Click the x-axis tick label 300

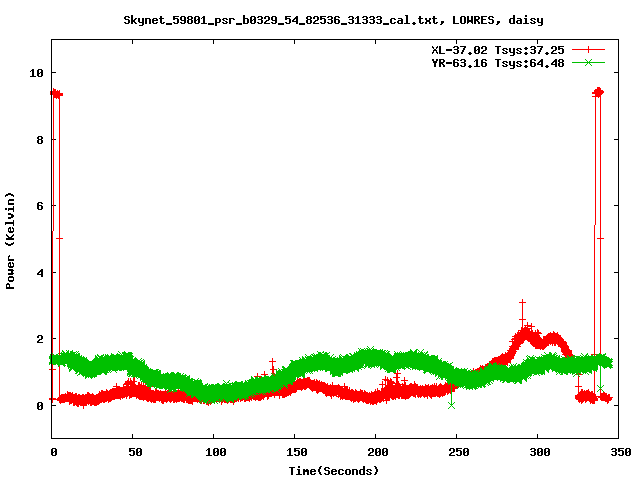point(540,452)
